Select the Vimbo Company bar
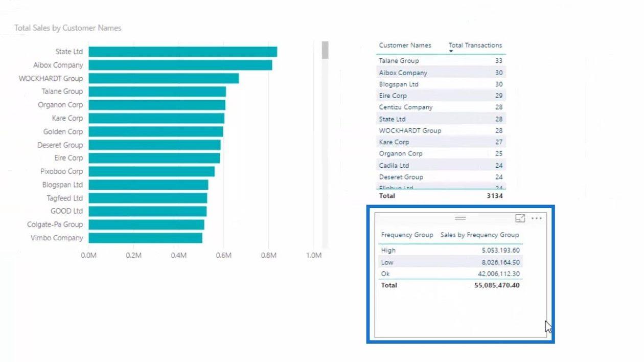This screenshot has width=644, height=362. tap(145, 238)
